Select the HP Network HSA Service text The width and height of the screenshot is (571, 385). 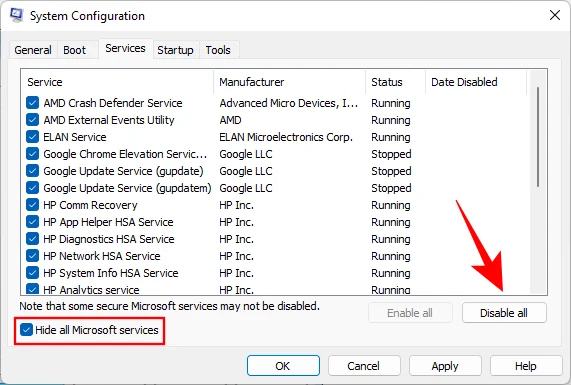[x=102, y=256]
